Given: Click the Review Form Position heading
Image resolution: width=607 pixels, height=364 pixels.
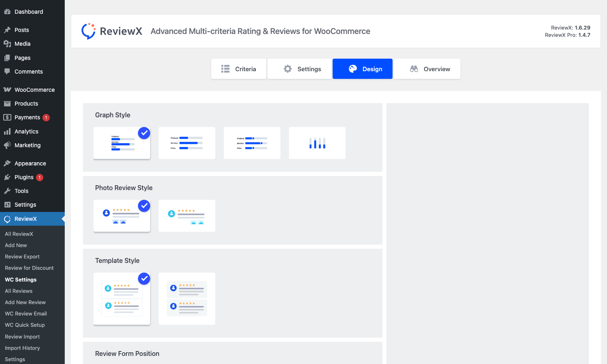Looking at the screenshot, I should (x=127, y=353).
